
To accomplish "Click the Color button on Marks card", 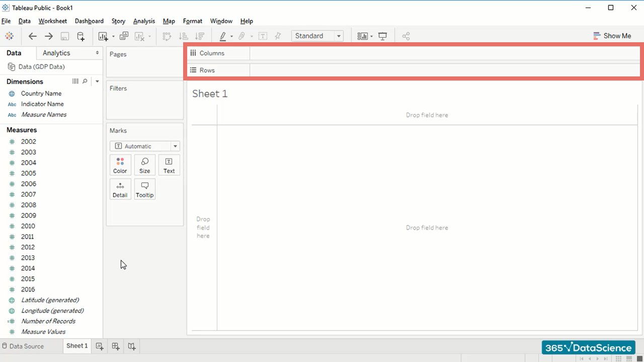I will tap(120, 165).
